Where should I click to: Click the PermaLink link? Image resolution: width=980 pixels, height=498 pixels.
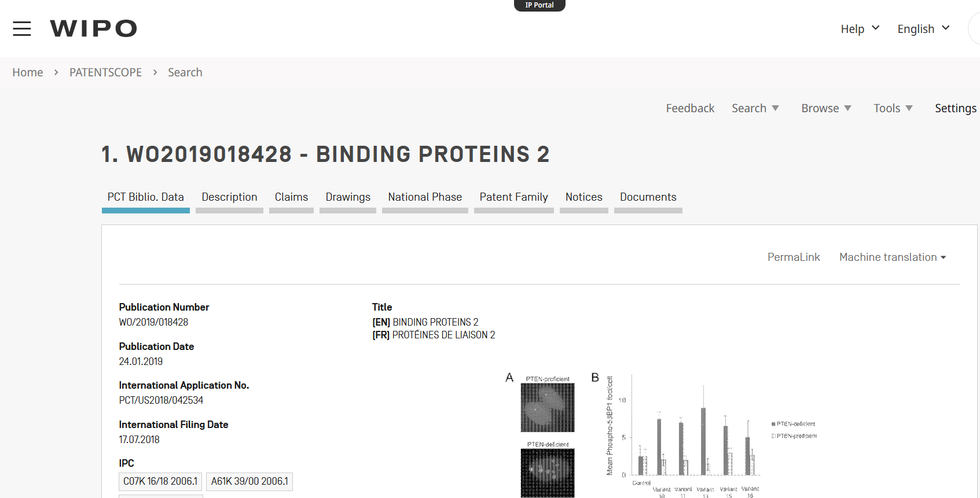coord(794,257)
